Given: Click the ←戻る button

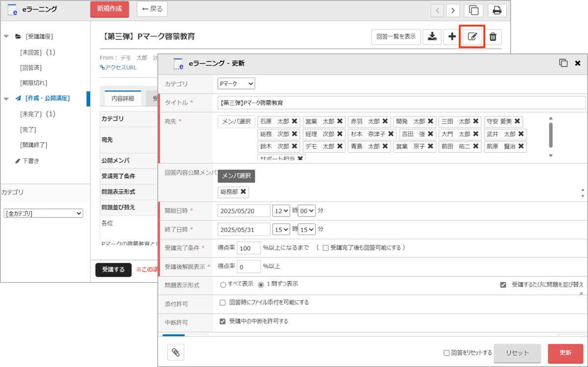Looking at the screenshot, I should (152, 9).
